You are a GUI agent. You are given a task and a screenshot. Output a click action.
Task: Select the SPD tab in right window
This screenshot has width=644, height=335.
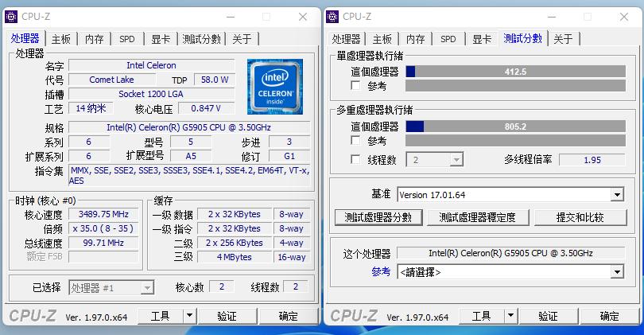pyautogui.click(x=448, y=39)
